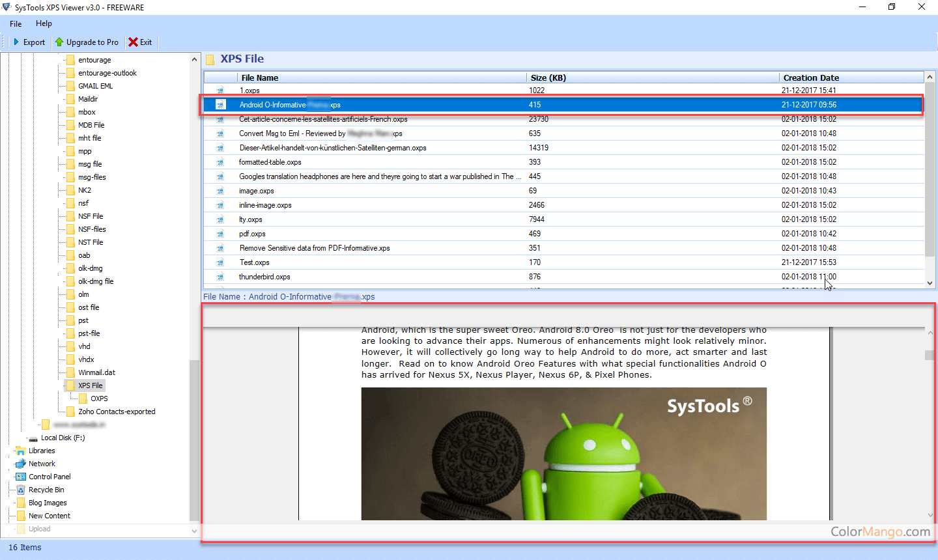Click the Control Panel icon in the sidebar
Screen dimensions: 938x560
(x=22, y=477)
